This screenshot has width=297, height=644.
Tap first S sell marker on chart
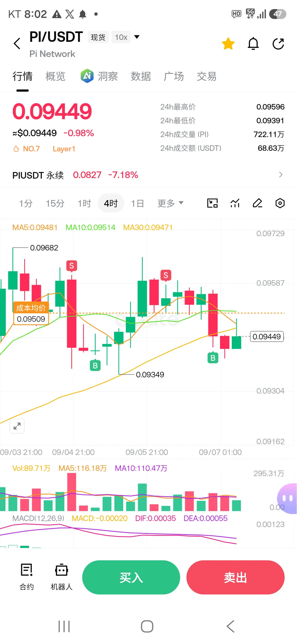71,266
